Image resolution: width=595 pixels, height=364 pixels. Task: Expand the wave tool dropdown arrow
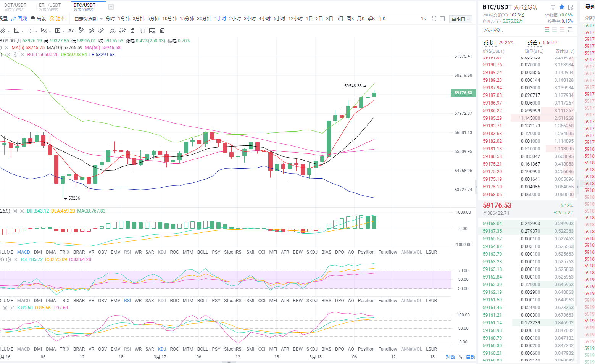pos(50,31)
